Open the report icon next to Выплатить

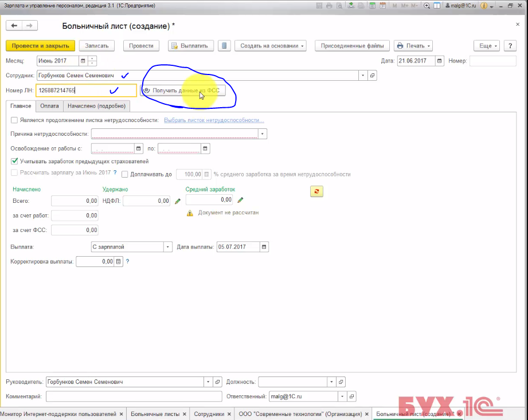(x=224, y=46)
